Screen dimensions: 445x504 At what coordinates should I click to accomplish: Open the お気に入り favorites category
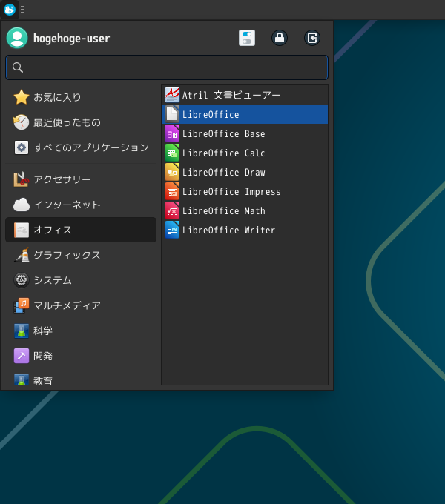click(x=81, y=97)
